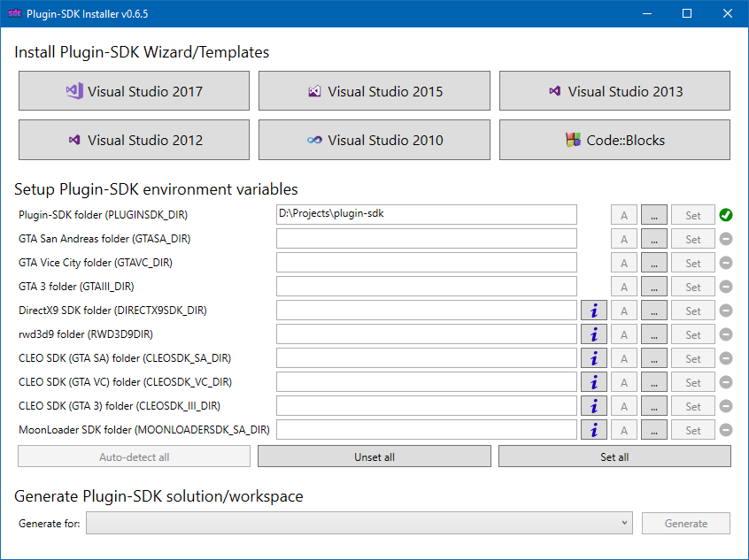Focus the GTA San Andreas folder field
The width and height of the screenshot is (749, 560).
pos(427,239)
